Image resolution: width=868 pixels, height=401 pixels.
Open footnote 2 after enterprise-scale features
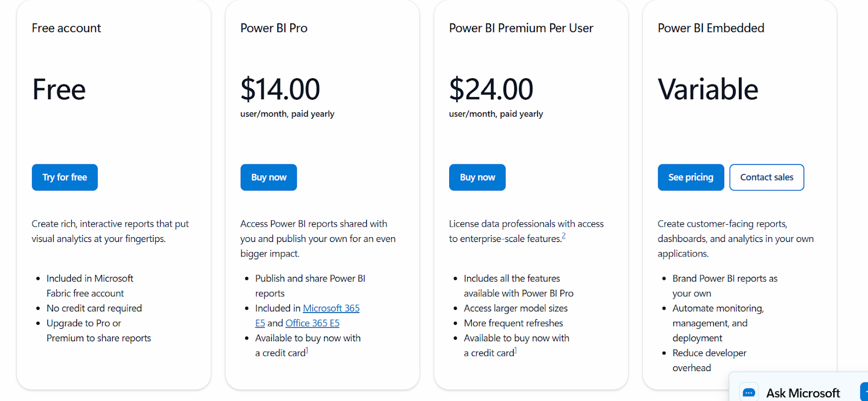(x=564, y=236)
